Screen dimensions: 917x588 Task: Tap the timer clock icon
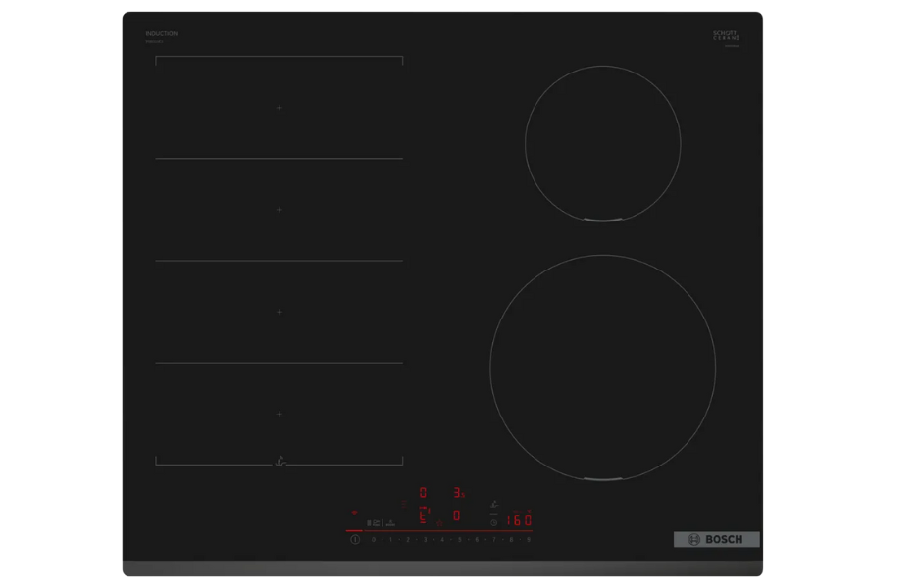coord(493,523)
